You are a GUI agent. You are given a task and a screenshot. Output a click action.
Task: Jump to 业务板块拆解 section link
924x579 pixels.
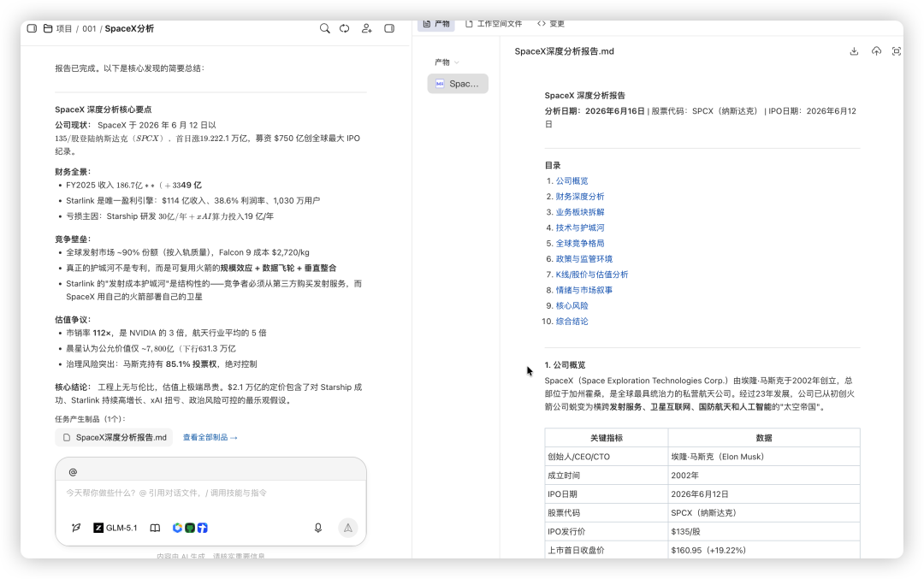tap(580, 212)
